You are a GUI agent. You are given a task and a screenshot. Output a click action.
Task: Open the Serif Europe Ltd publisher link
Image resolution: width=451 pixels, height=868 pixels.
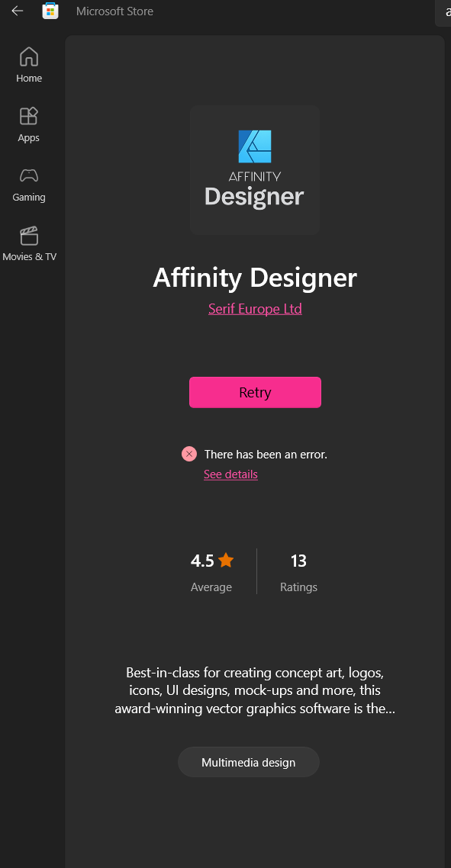click(255, 308)
